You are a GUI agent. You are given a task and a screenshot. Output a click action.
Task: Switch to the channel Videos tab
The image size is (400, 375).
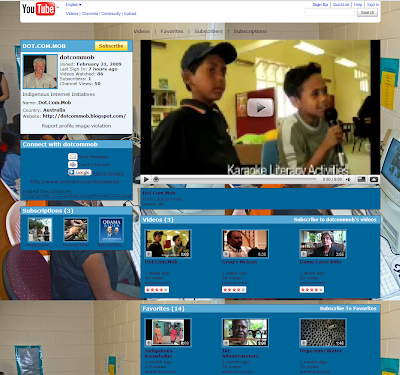(x=142, y=31)
